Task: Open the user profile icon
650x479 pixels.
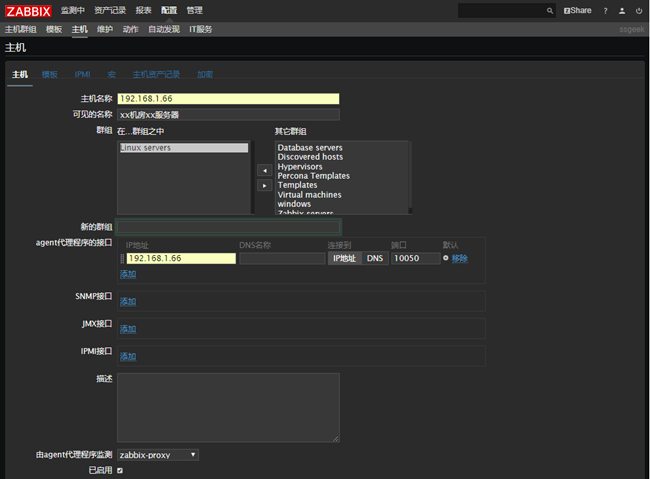Action: point(622,11)
